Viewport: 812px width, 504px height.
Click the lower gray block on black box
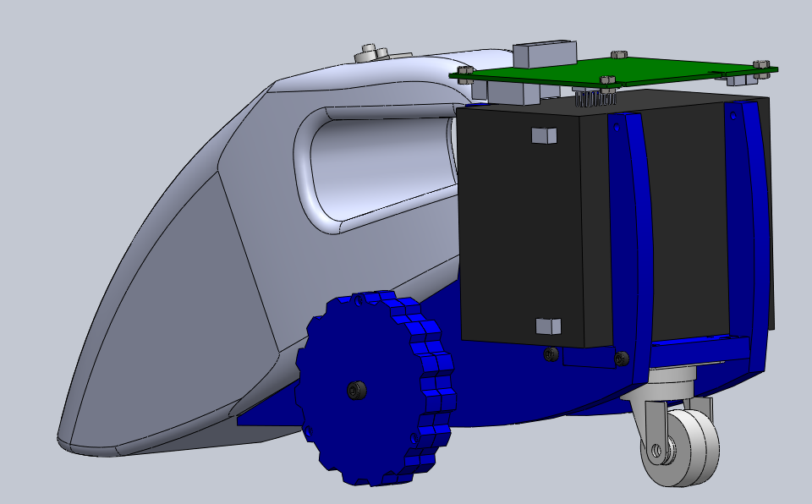point(548,325)
